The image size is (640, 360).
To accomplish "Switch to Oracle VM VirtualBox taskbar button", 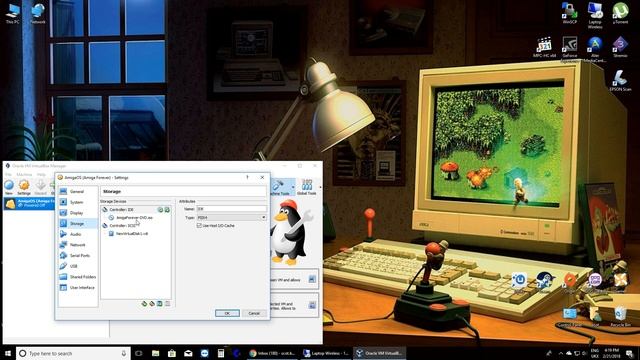I will click(379, 353).
